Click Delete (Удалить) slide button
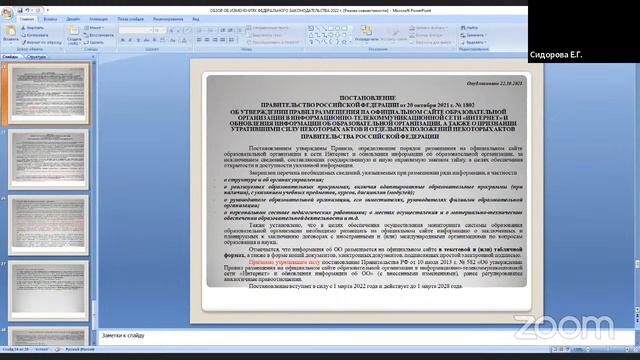 pyautogui.click(x=94, y=42)
